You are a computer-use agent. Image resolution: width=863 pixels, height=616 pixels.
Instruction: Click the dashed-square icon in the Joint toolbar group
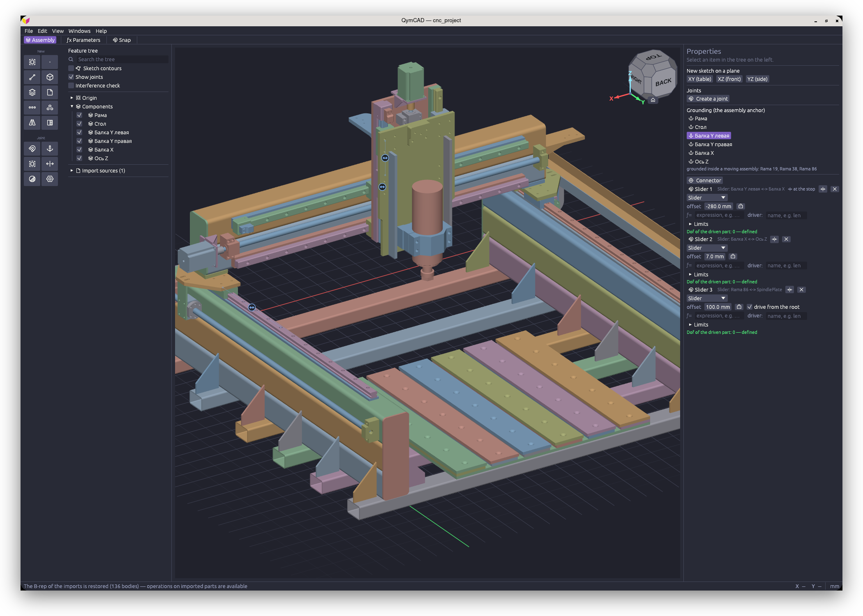pyautogui.click(x=32, y=164)
